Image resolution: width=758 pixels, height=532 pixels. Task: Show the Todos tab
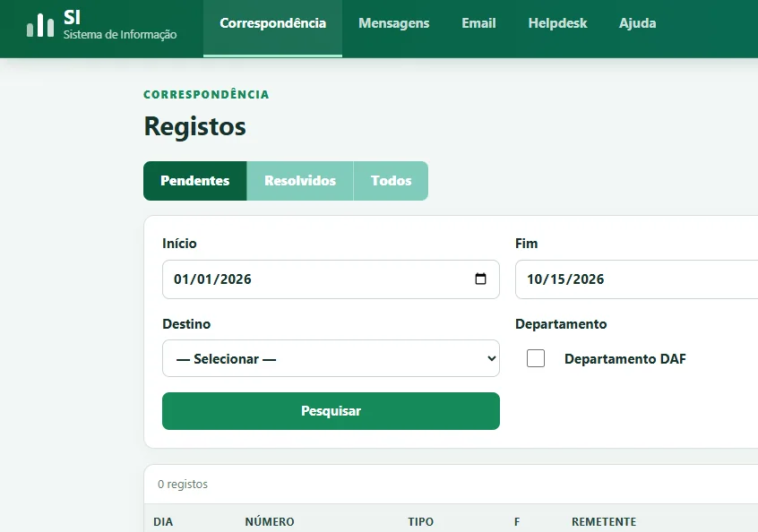coord(391,181)
